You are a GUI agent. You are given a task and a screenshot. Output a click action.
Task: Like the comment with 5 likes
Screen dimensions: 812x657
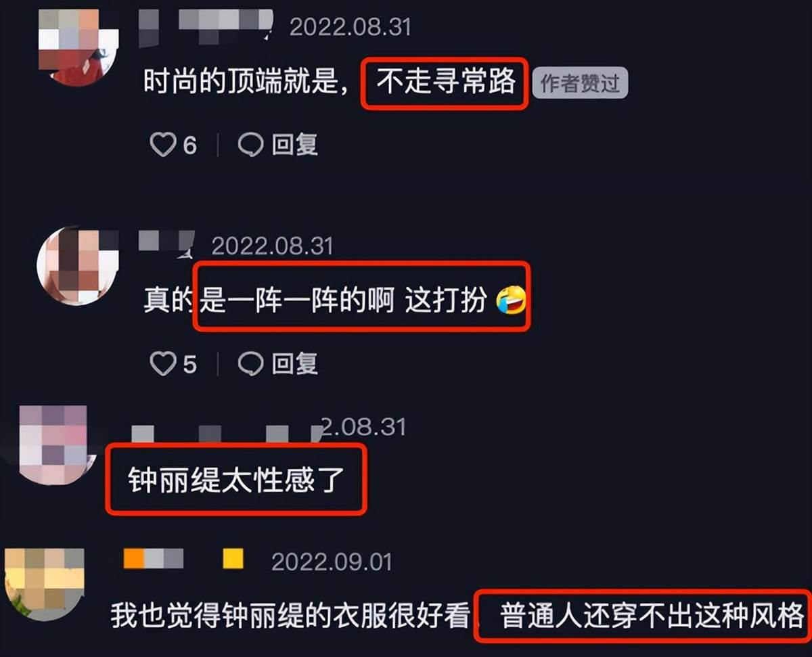click(x=162, y=364)
